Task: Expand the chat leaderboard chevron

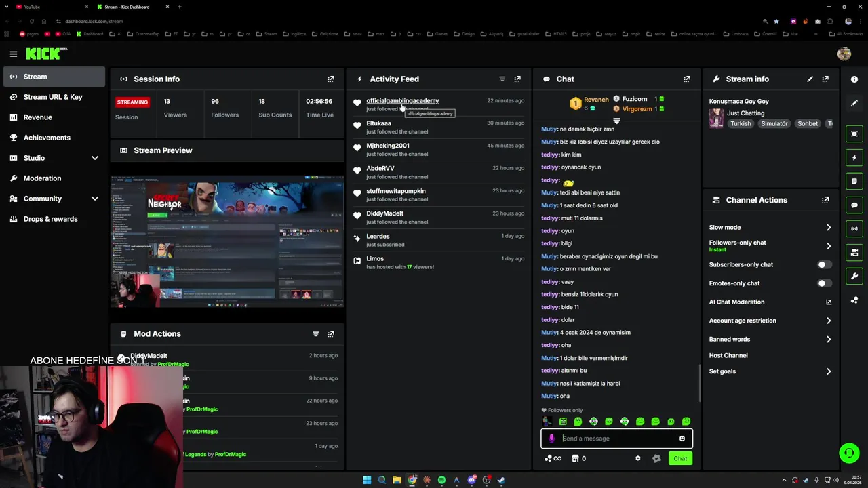Action: (616, 121)
